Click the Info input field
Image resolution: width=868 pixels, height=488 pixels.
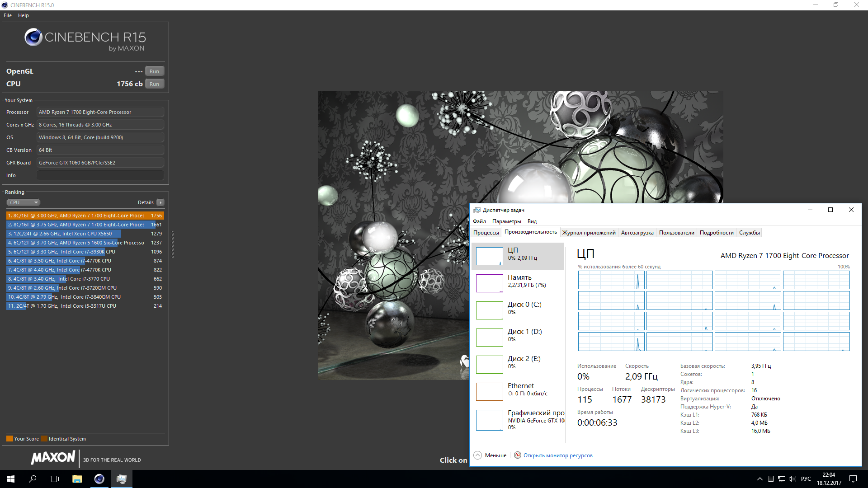coord(100,175)
